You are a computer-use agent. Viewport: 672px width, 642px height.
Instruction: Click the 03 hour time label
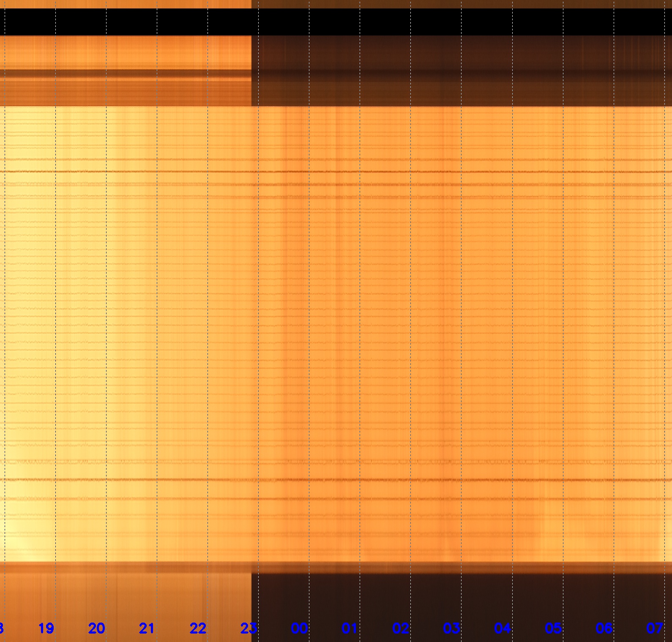(451, 628)
